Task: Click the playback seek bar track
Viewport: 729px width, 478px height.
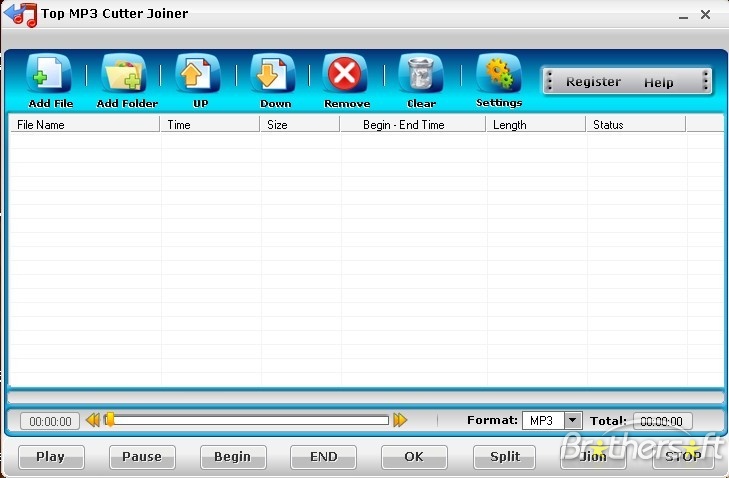Action: click(247, 420)
